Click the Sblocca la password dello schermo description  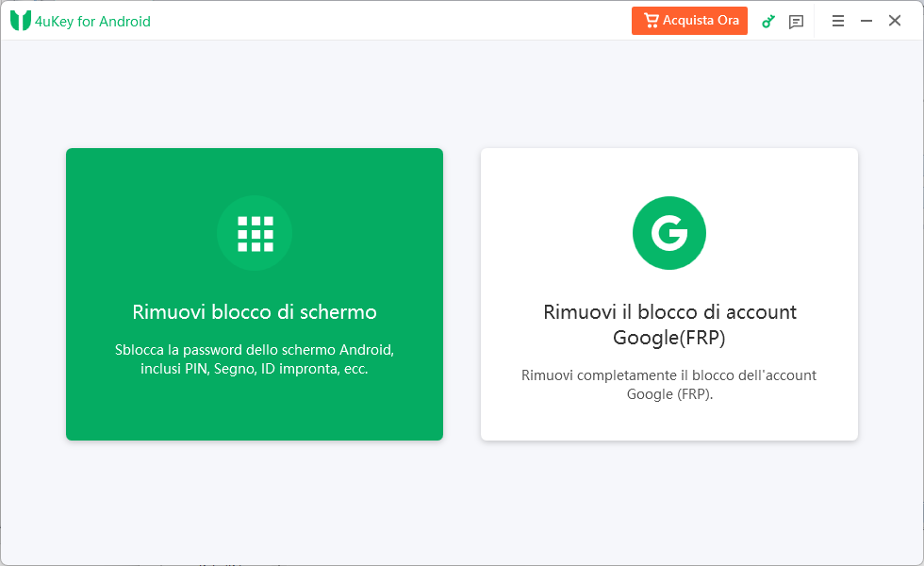(x=255, y=350)
